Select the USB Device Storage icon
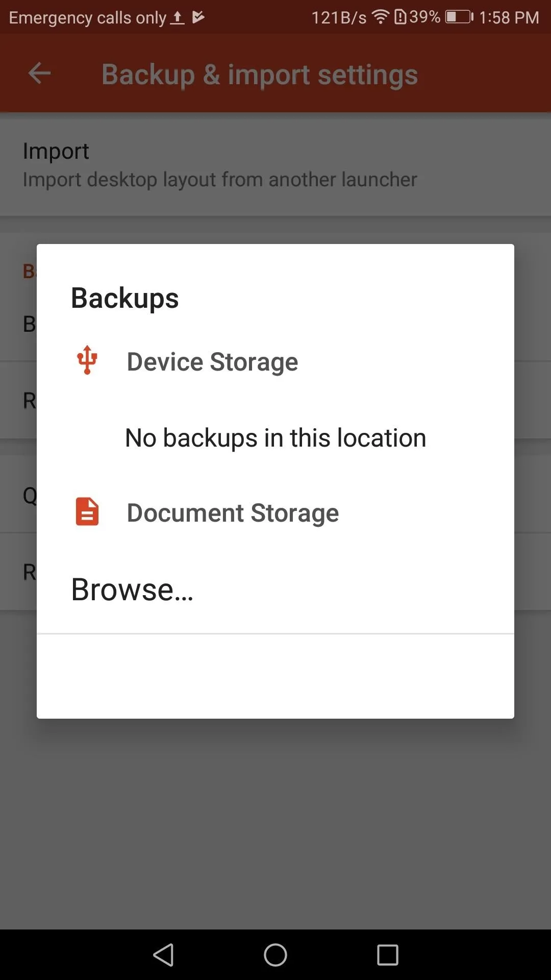 (87, 360)
